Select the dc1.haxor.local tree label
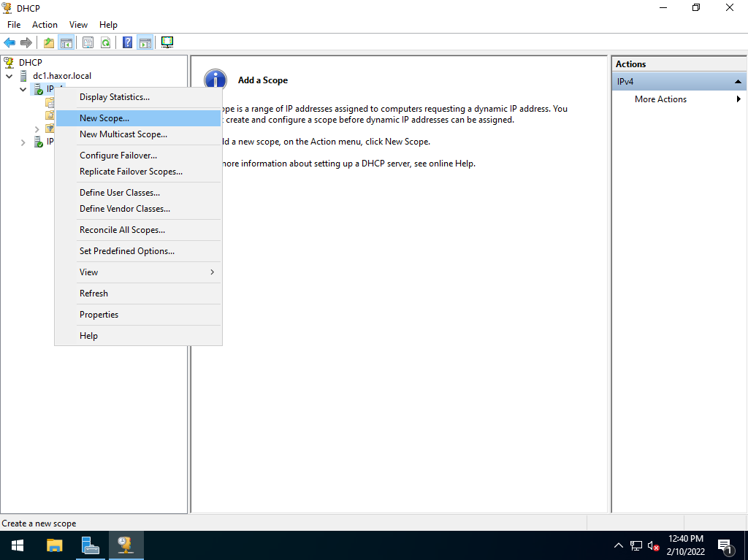The height and width of the screenshot is (560, 748). pyautogui.click(x=62, y=76)
